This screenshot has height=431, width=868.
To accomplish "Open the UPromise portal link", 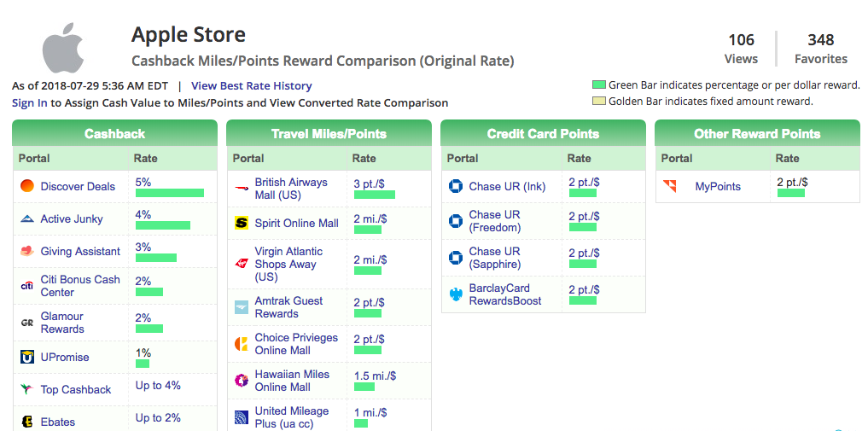I will point(65,358).
